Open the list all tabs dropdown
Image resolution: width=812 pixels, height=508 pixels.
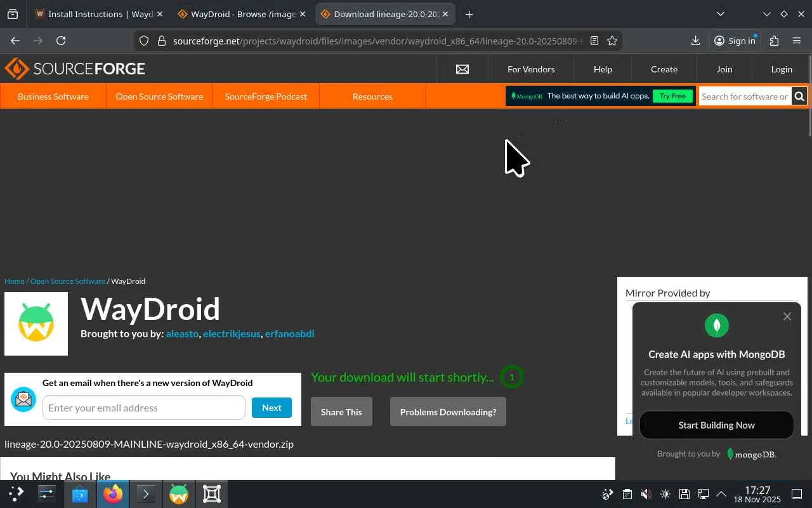pyautogui.click(x=721, y=14)
